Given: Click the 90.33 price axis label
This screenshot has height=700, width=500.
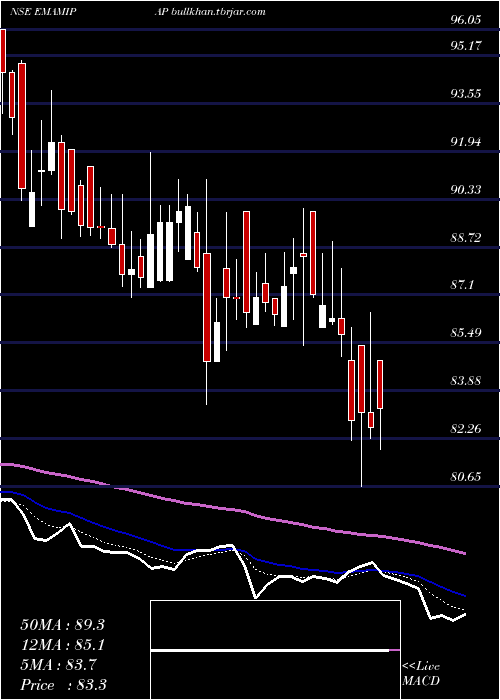Looking at the screenshot, I should tap(466, 190).
